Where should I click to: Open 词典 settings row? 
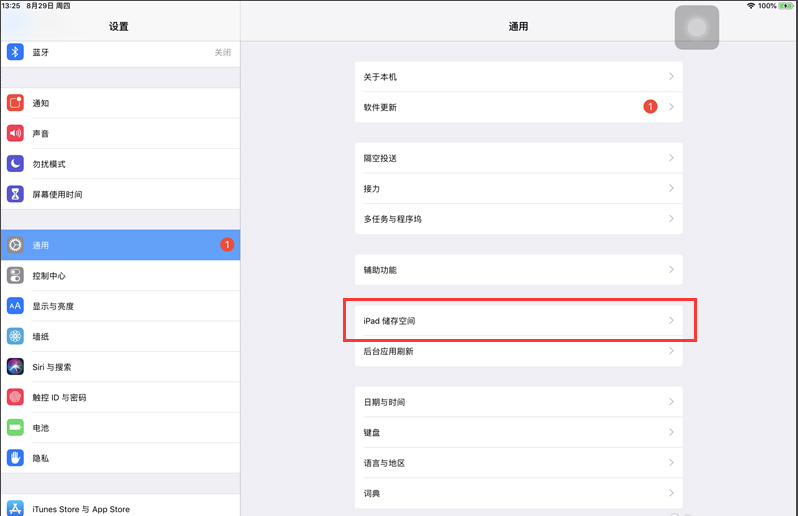click(x=519, y=493)
